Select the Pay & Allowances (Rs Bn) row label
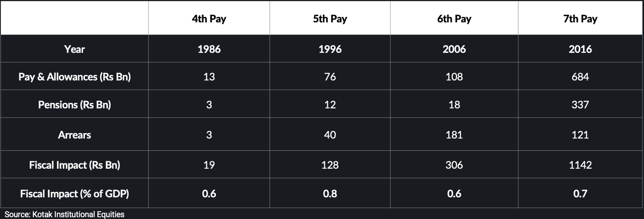This screenshot has width=644, height=219. pos(74,77)
